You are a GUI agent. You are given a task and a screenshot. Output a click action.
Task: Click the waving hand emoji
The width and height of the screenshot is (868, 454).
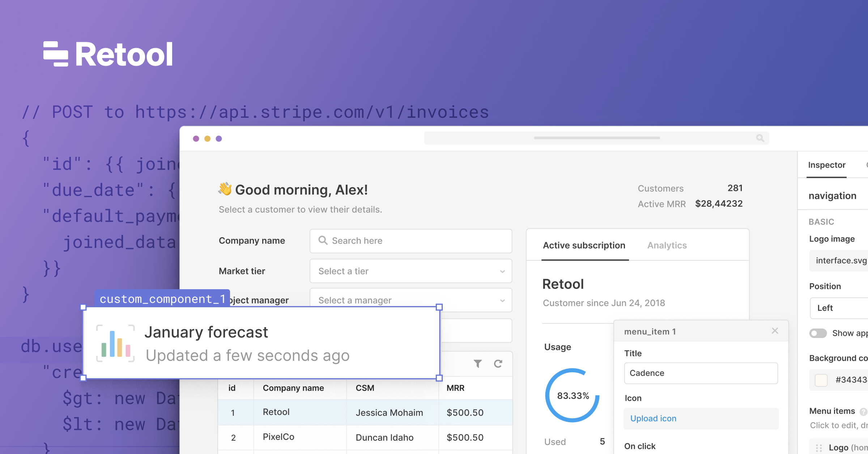[x=225, y=189]
